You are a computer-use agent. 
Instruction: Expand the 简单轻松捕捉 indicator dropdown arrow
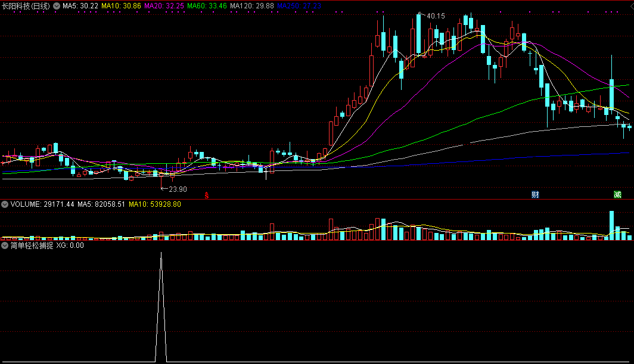tap(5, 245)
